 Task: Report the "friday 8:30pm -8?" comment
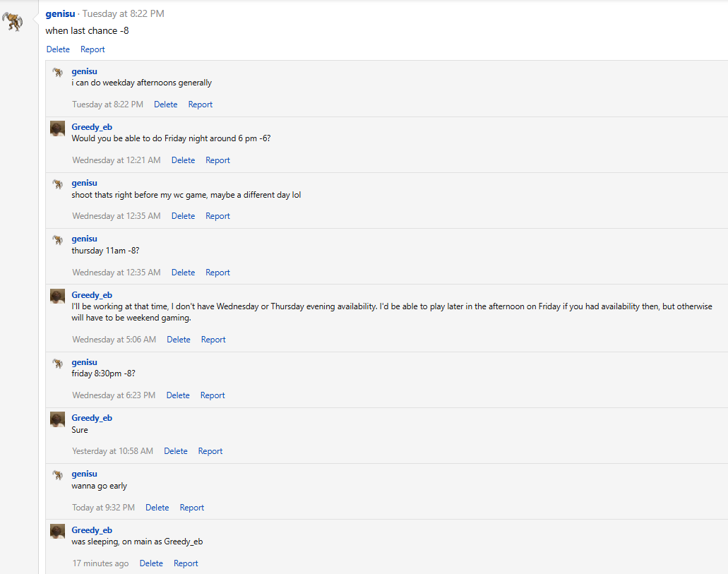pos(213,395)
